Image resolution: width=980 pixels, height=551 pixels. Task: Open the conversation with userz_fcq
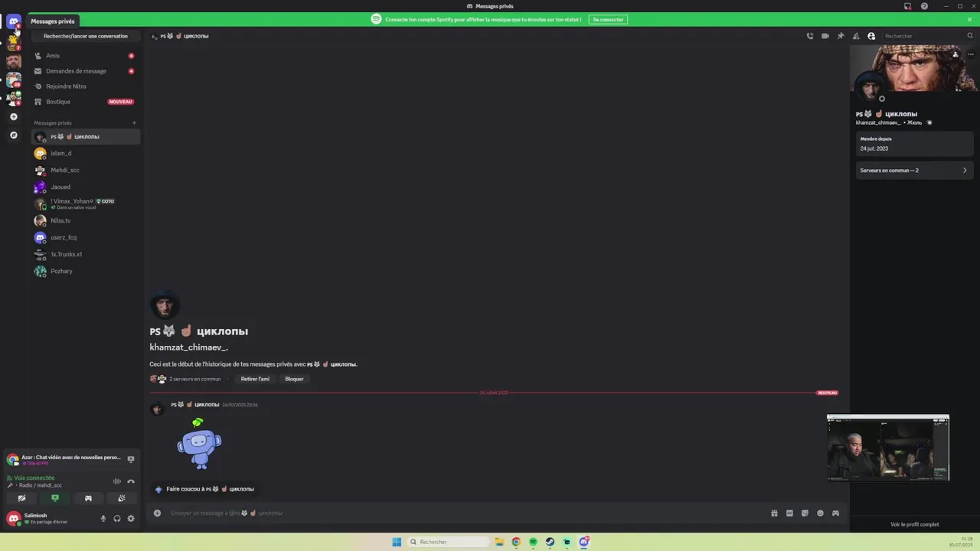click(85, 237)
